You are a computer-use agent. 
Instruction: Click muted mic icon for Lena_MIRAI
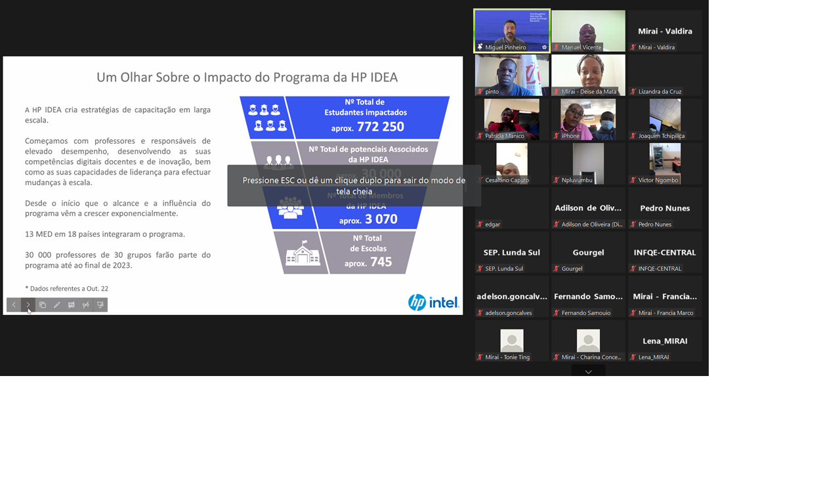[x=633, y=358]
